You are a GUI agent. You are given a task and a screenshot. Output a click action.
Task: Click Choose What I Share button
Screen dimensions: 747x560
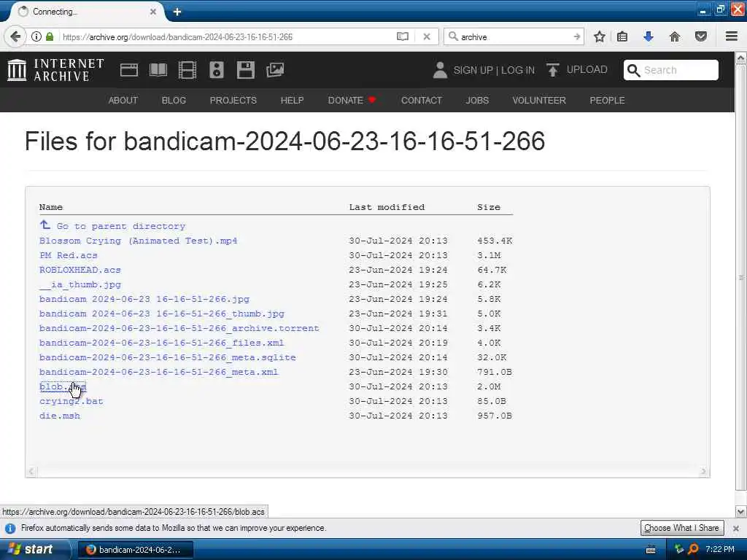point(682,528)
